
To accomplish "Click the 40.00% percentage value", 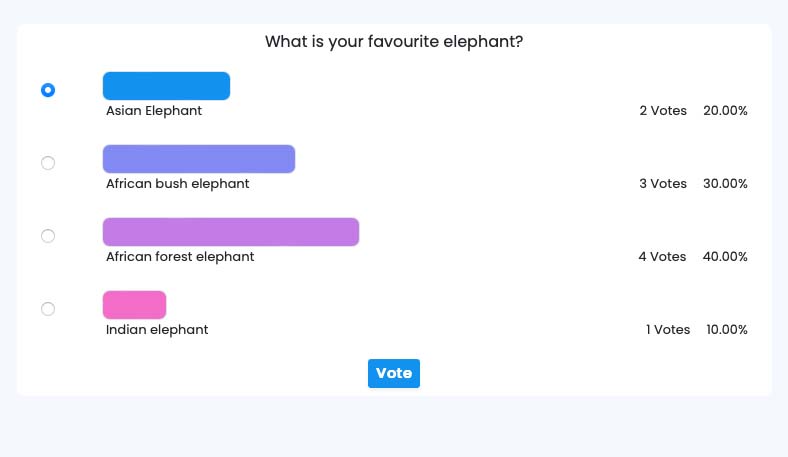I will click(x=725, y=257).
